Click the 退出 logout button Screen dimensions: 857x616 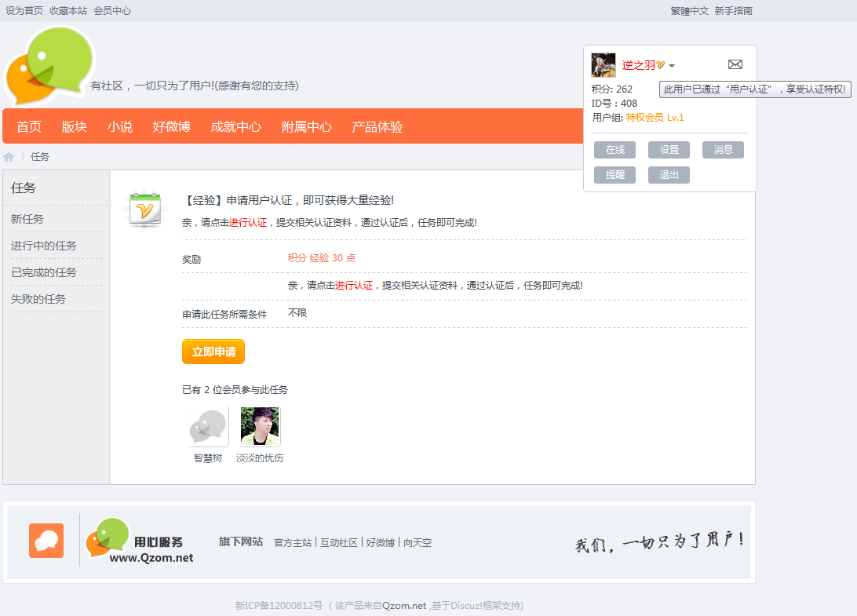[669, 175]
